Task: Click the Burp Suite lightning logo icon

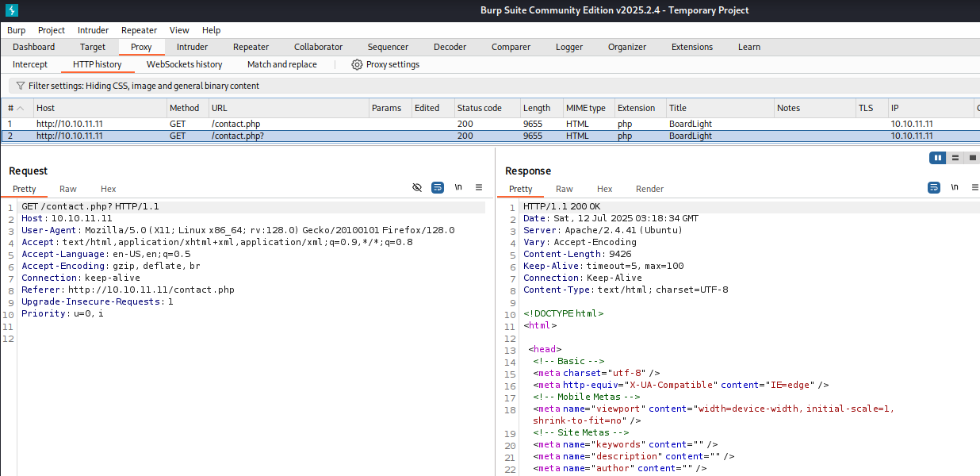Action: pos(11,10)
